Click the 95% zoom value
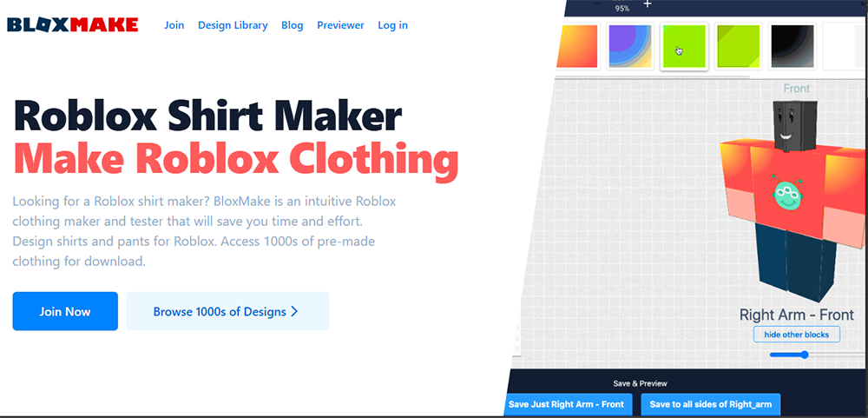868x418 pixels. [x=621, y=9]
